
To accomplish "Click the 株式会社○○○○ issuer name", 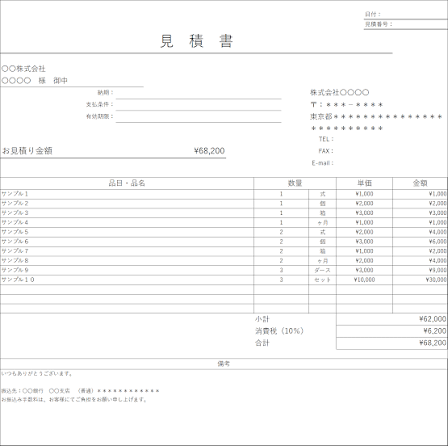I will [340, 92].
